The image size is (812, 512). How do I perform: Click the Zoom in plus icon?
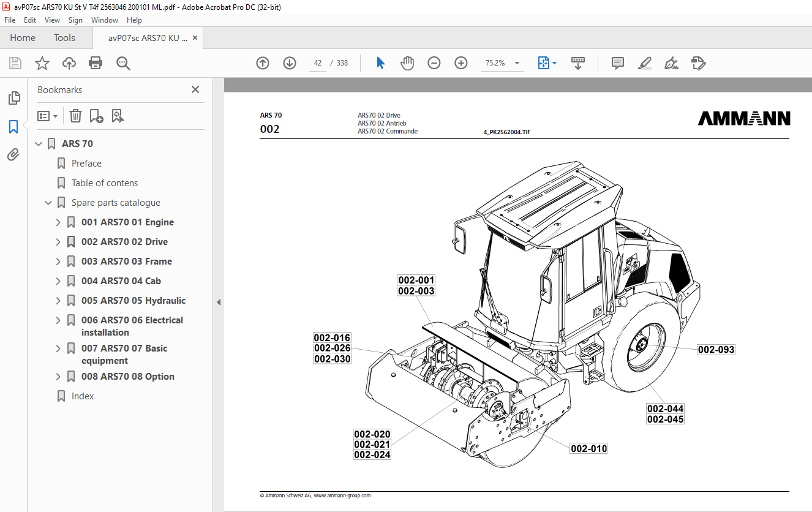[461, 63]
